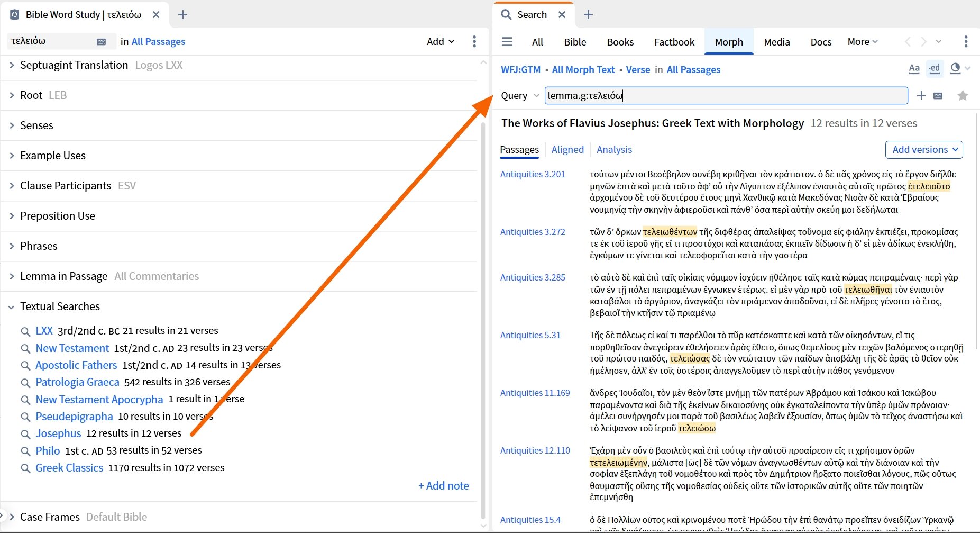
Task: Change the Verse context setting
Action: click(x=638, y=70)
